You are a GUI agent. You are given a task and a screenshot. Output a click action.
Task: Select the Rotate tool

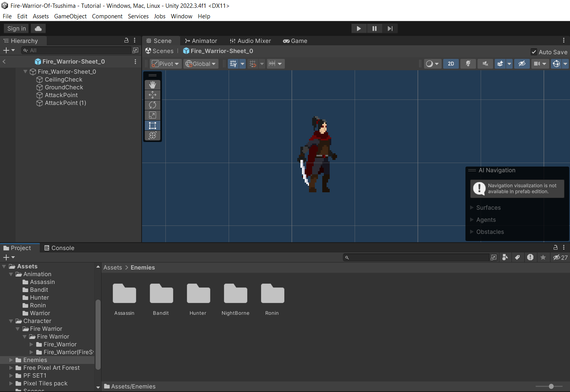click(153, 105)
